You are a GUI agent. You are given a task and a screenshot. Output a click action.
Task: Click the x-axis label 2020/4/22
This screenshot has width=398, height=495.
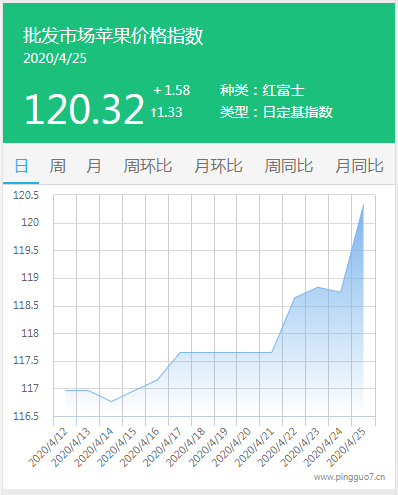(278, 447)
